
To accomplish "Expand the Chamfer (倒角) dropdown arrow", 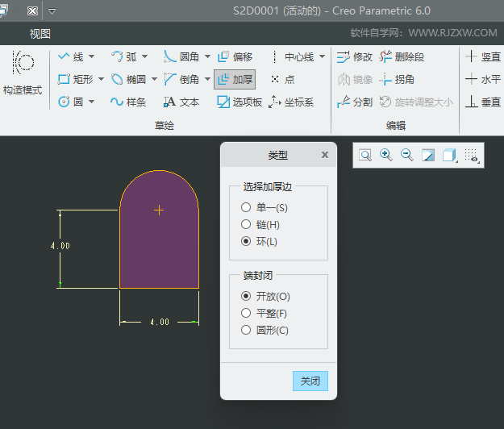I will pos(207,79).
